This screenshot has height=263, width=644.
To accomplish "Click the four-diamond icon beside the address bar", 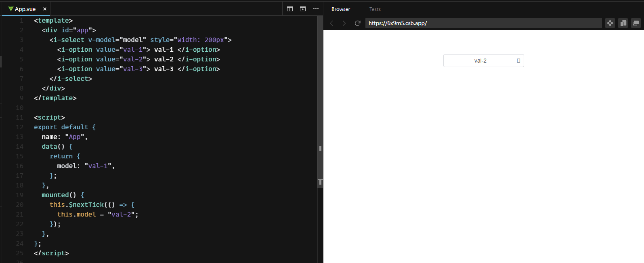I will (x=610, y=23).
